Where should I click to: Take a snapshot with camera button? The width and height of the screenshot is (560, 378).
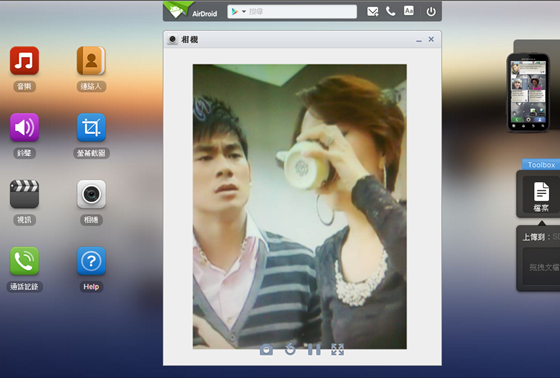266,350
